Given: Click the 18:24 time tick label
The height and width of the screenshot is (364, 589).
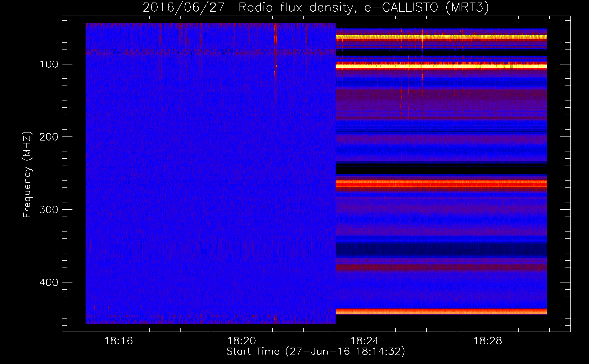Looking at the screenshot, I should (365, 341).
